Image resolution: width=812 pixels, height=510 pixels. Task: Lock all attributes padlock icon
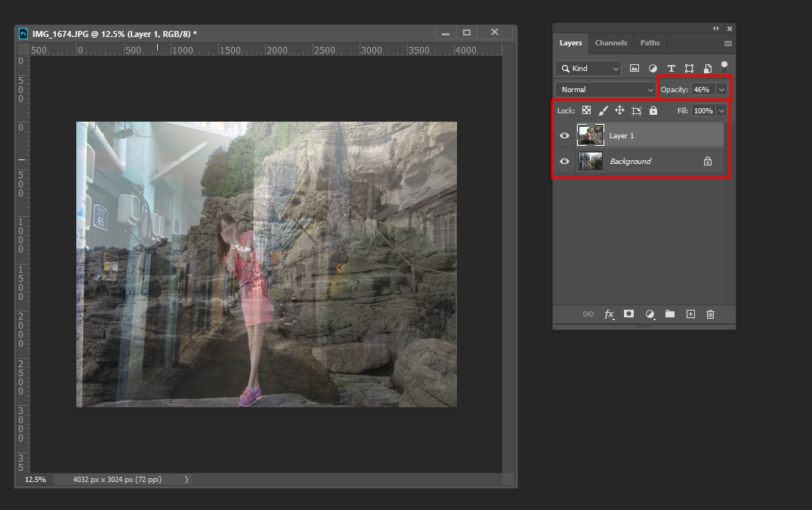click(653, 110)
